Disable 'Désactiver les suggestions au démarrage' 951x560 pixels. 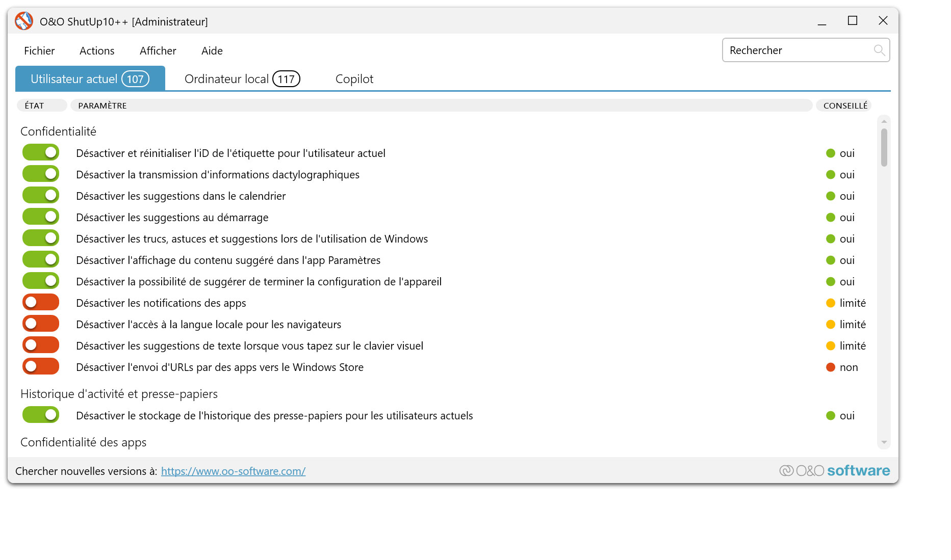point(40,216)
